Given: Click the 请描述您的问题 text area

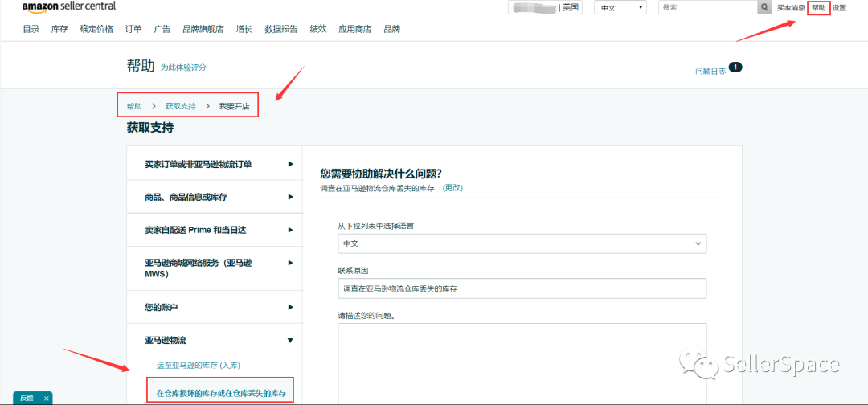Looking at the screenshot, I should coord(522,364).
